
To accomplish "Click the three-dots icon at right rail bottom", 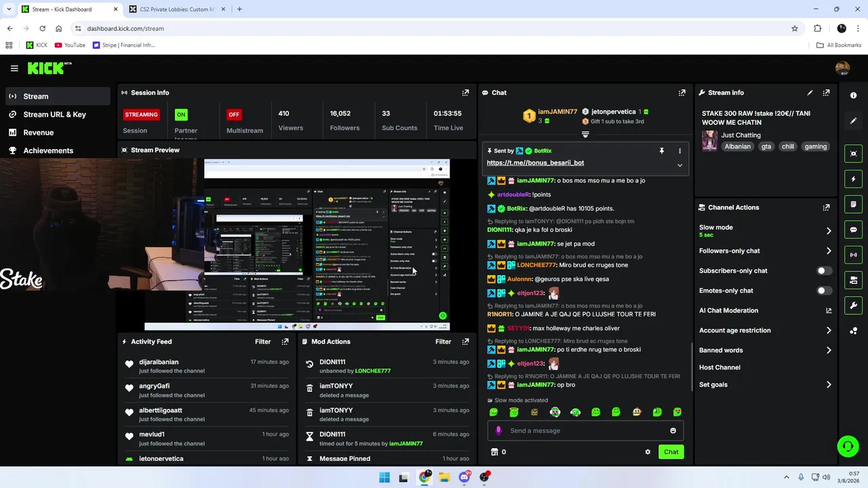I will [853, 331].
